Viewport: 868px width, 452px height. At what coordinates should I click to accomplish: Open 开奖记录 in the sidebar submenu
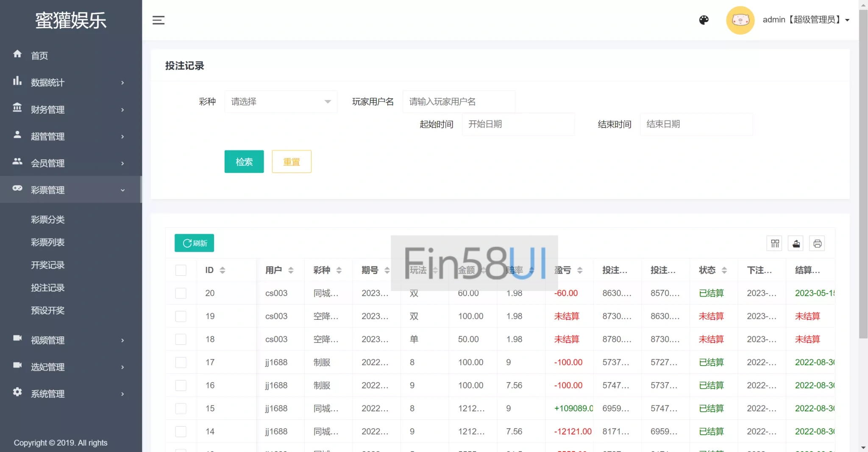[48, 265]
